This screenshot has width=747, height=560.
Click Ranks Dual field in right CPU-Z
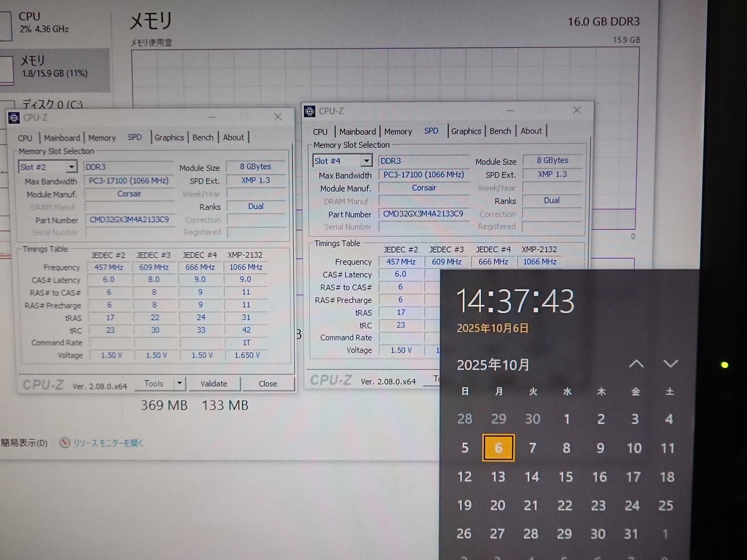pyautogui.click(x=553, y=200)
